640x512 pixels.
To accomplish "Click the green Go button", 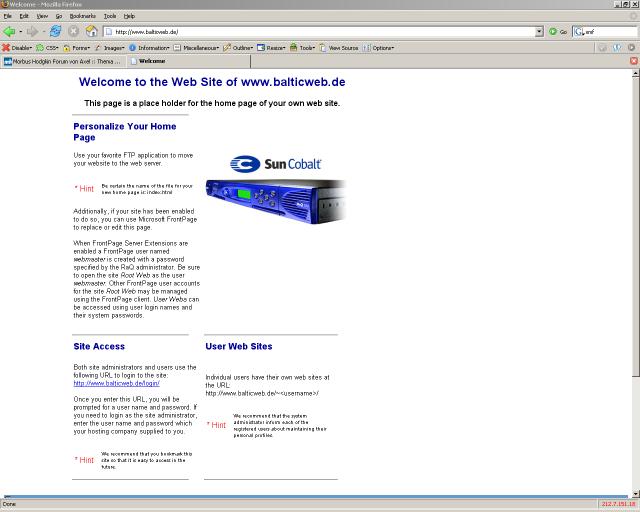I will click(558, 31).
